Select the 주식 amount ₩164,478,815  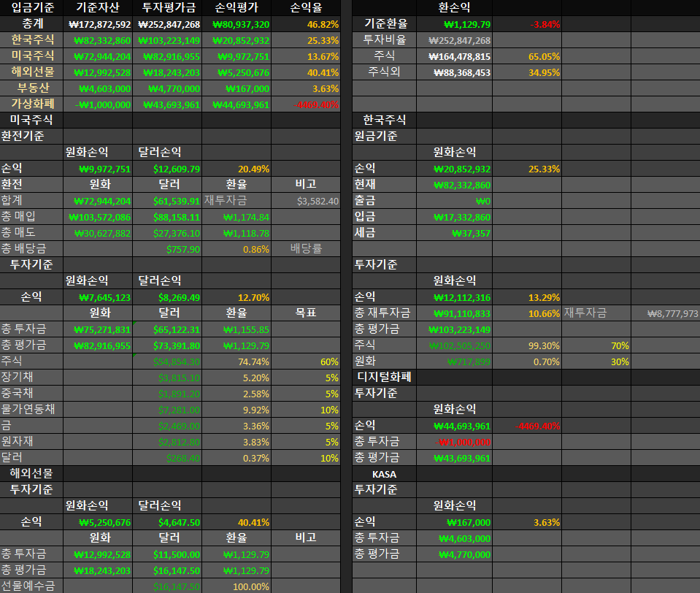coord(455,56)
